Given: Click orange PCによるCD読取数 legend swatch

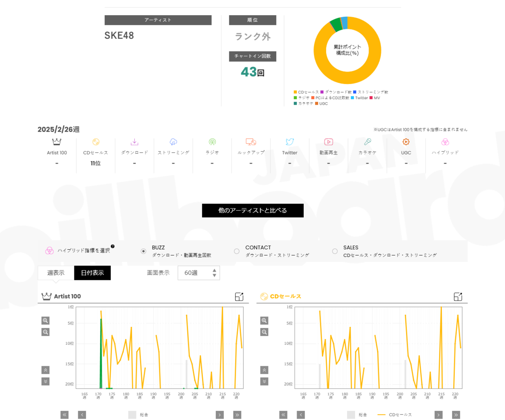Looking at the screenshot, I should (313, 98).
